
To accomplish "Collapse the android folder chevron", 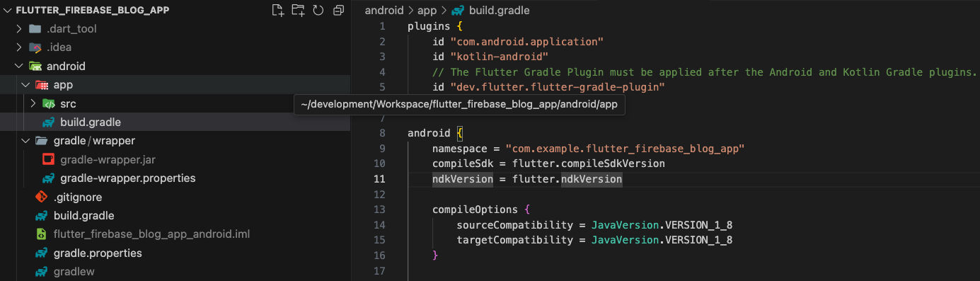I will point(19,67).
